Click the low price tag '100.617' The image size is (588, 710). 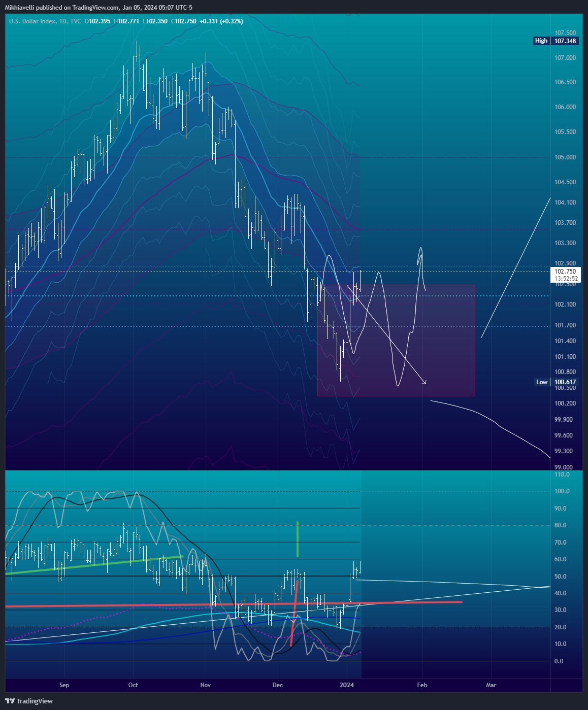click(565, 382)
